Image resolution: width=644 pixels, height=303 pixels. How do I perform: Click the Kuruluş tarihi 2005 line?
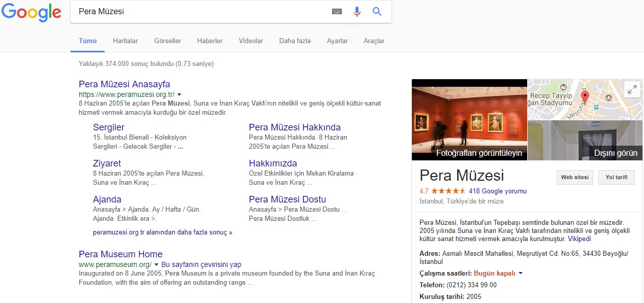coord(450,296)
